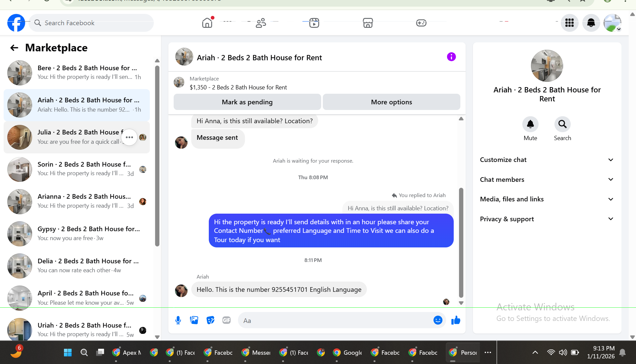Open the Friends icon in top navigation
The image size is (636, 364).
tap(261, 23)
